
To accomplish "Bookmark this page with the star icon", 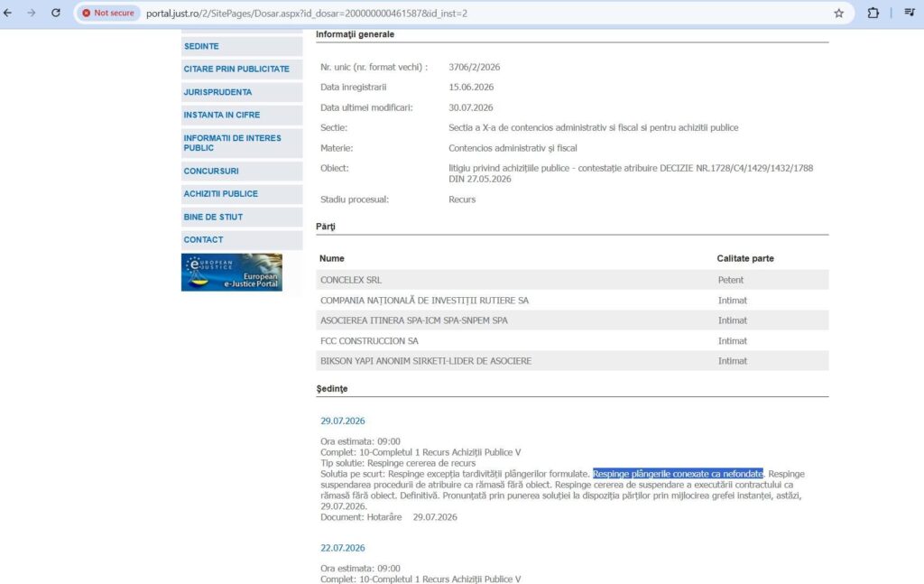I will pos(838,13).
